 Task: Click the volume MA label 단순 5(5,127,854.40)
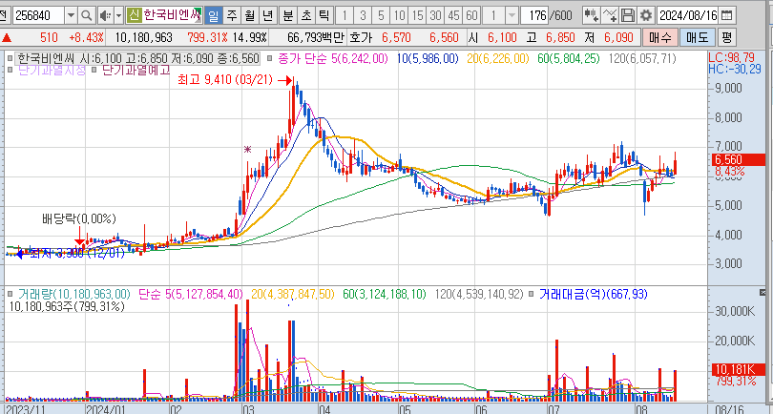[x=191, y=294]
